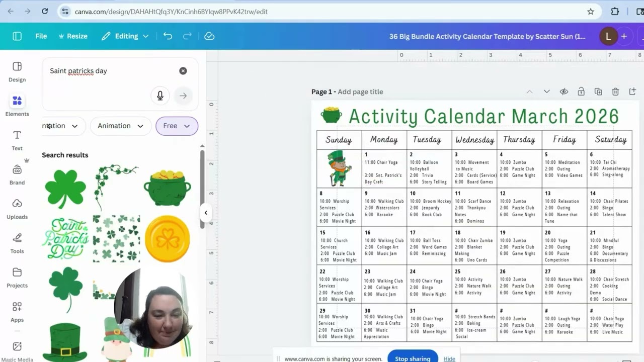Undo the last action
Image resolution: width=644 pixels, height=362 pixels.
click(168, 36)
